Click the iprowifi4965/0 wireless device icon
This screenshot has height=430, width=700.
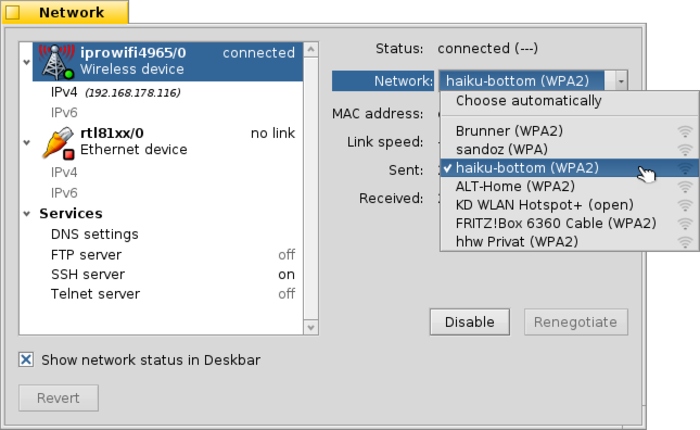coord(54,61)
